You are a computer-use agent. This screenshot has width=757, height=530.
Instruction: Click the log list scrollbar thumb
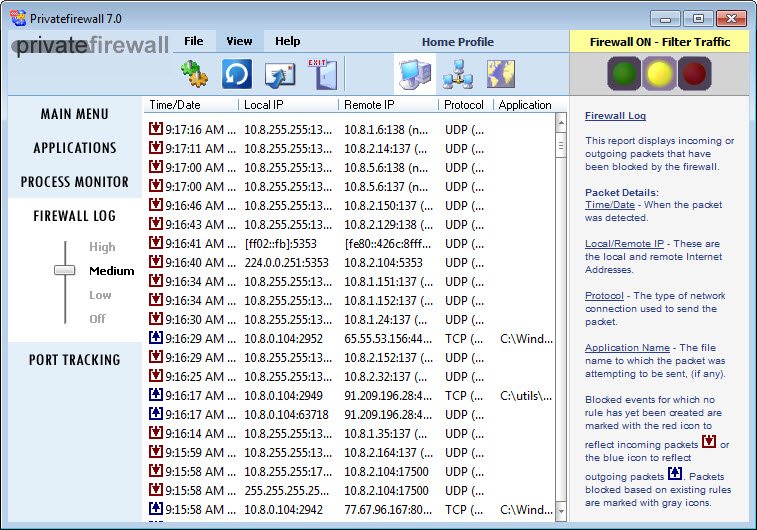(x=561, y=146)
